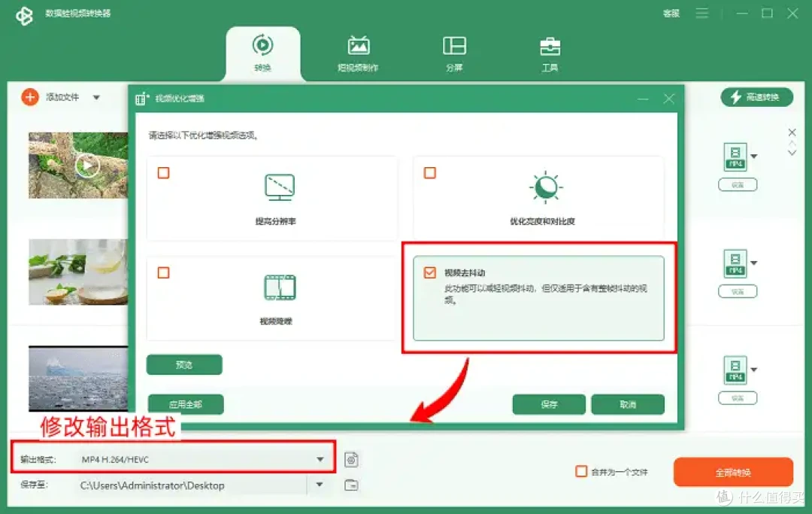Click the film-strip video denoise icon
The width and height of the screenshot is (812, 514).
(x=280, y=287)
